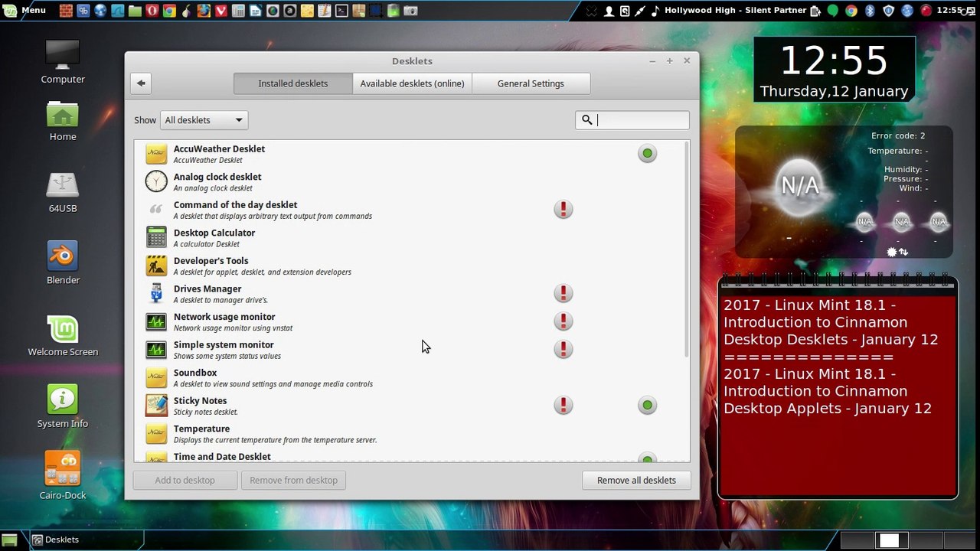Viewport: 980px width, 551px height.
Task: Launch Google Chrome from panel launchers
Action: (169, 11)
